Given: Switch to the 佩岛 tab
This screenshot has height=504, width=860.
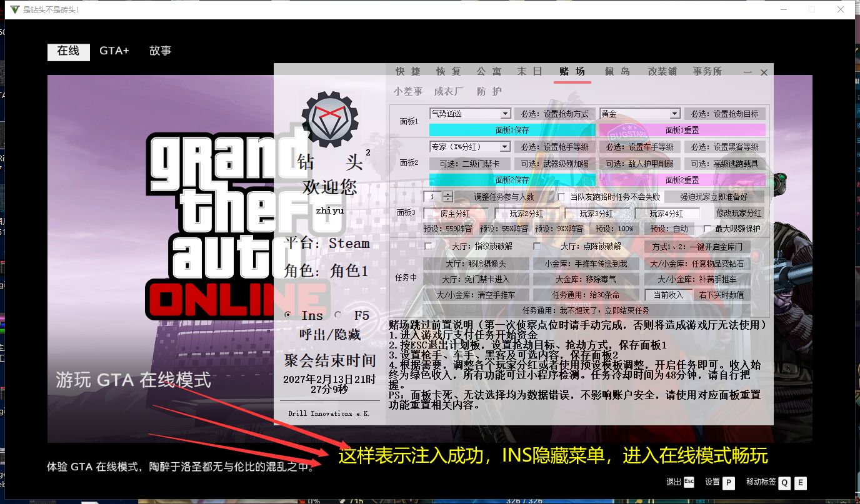Looking at the screenshot, I should pyautogui.click(x=617, y=71).
